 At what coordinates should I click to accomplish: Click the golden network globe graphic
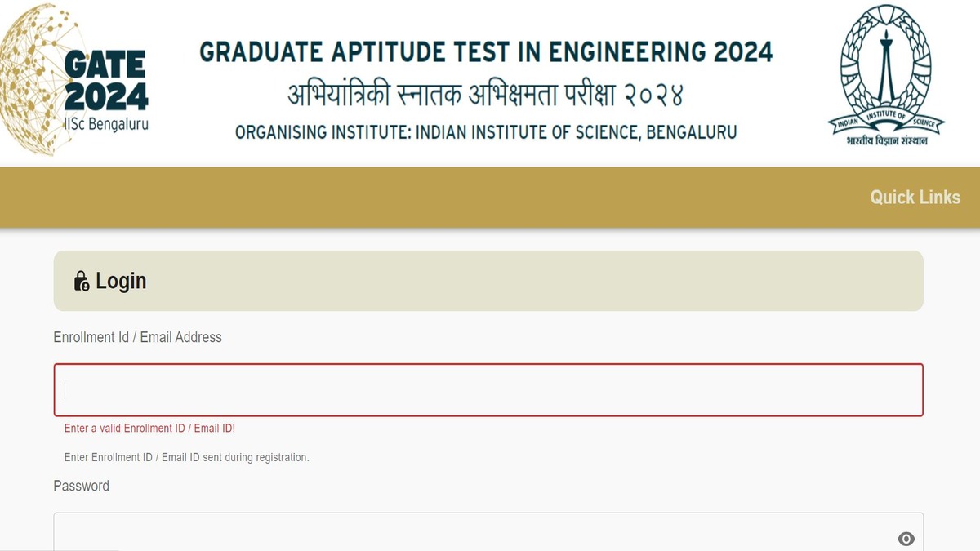[x=29, y=82]
